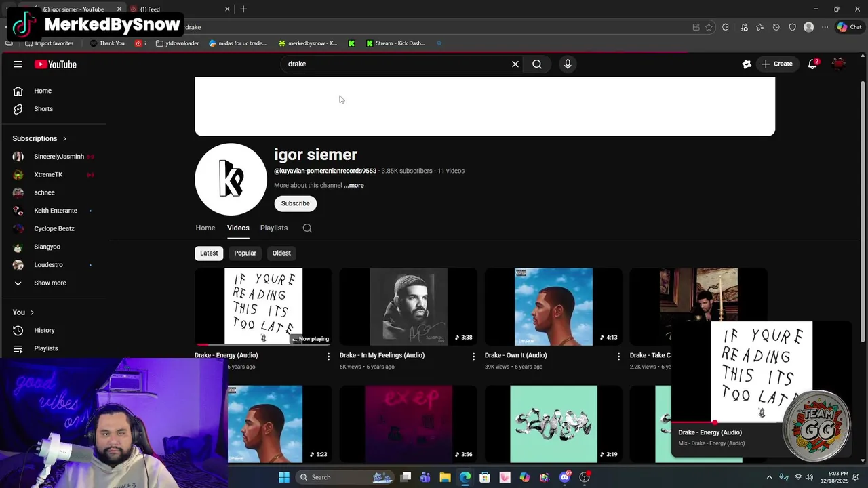Click the 'Drake - In My Feelings (Audio)' title
Viewport: 868px width, 488px height.
tap(382, 356)
